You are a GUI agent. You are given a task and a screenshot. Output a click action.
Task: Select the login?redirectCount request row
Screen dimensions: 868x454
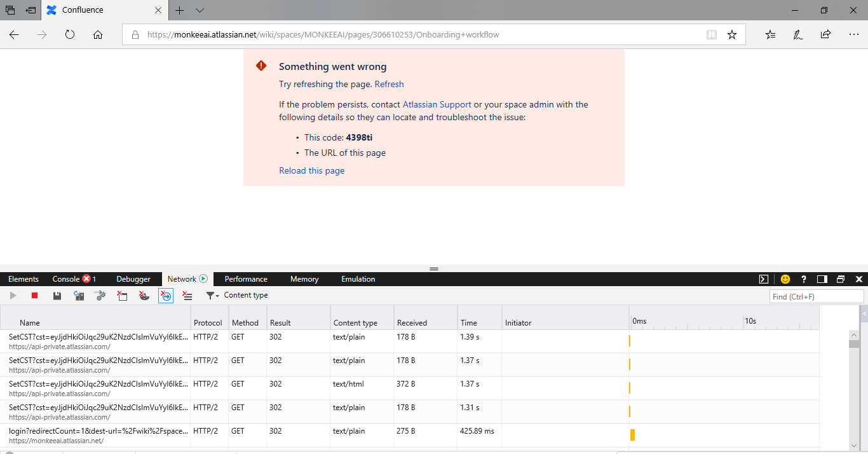pos(410,436)
